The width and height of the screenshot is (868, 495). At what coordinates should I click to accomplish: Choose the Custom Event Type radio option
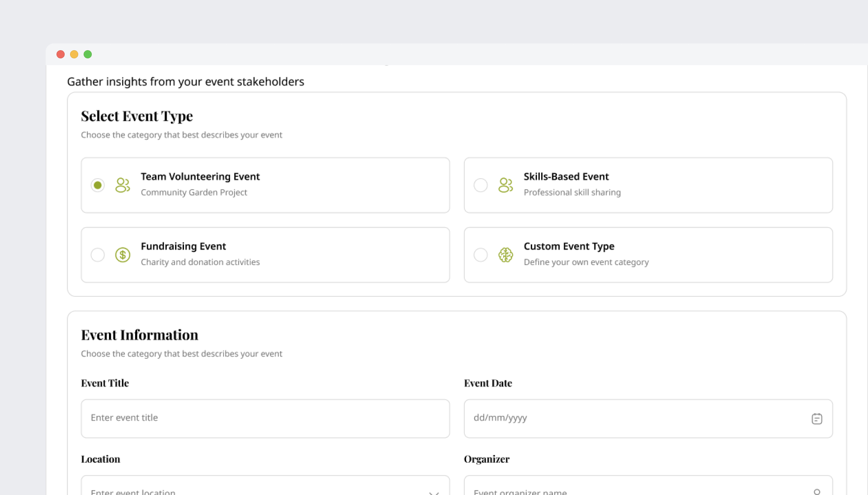[x=481, y=255]
